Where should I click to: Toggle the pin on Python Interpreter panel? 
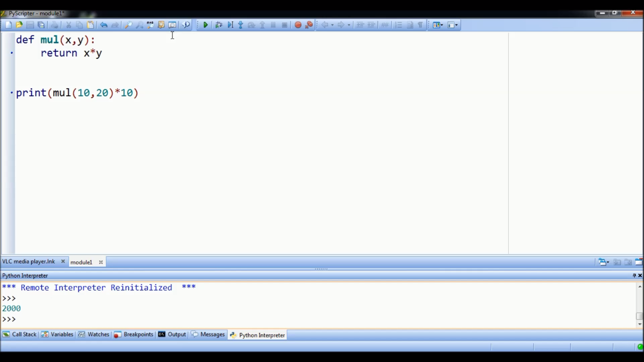[634, 275]
